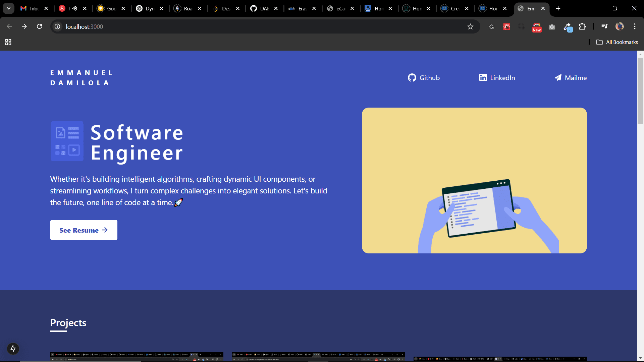
Task: Open the Chrome three-dot menu
Action: coord(635,26)
